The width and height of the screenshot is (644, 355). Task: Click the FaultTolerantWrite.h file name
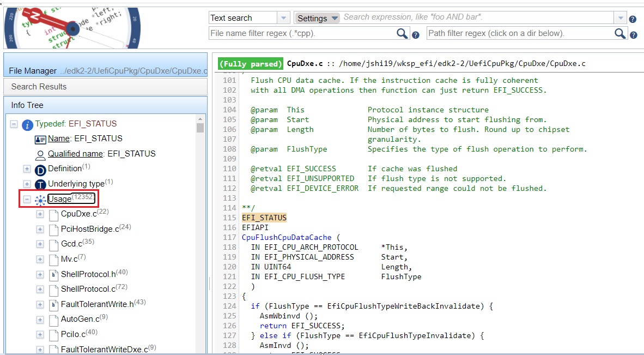coord(98,304)
